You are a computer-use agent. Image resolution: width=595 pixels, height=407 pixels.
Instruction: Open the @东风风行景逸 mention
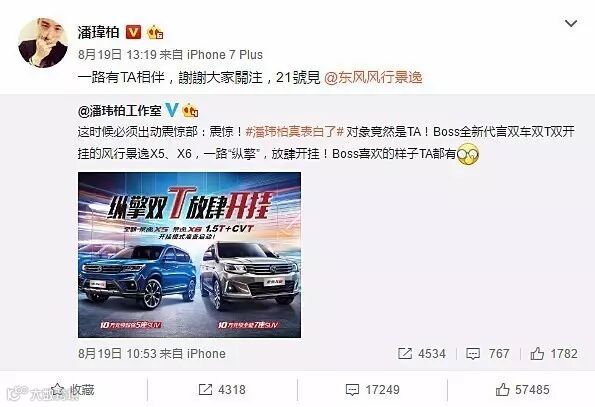pyautogui.click(x=373, y=78)
